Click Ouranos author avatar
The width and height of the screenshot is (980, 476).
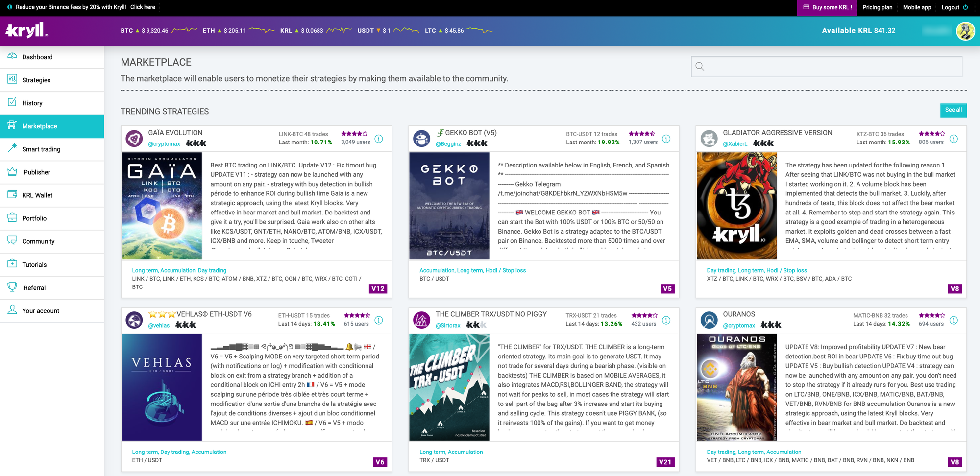709,320
